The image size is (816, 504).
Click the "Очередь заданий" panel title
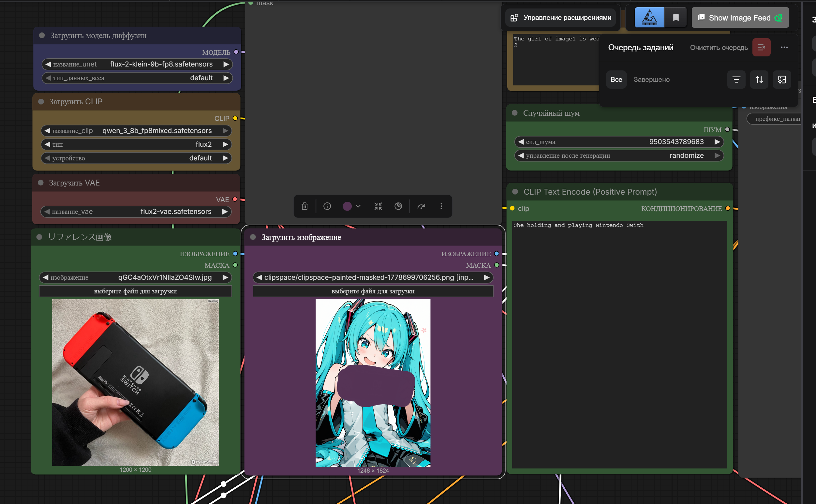coord(641,47)
